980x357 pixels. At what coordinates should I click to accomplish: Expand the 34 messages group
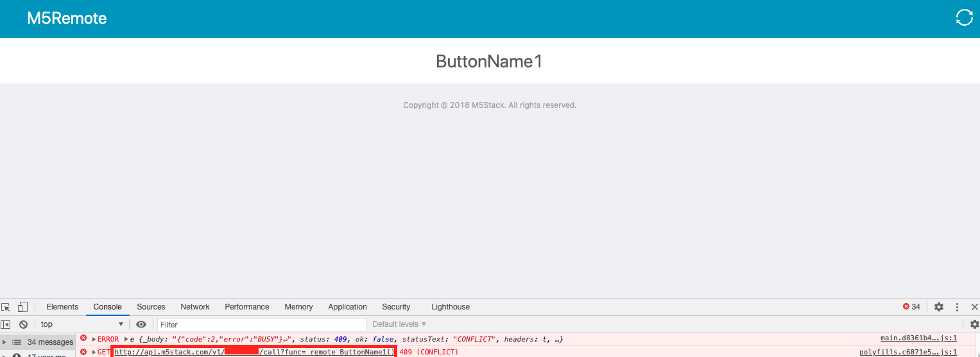4,342
